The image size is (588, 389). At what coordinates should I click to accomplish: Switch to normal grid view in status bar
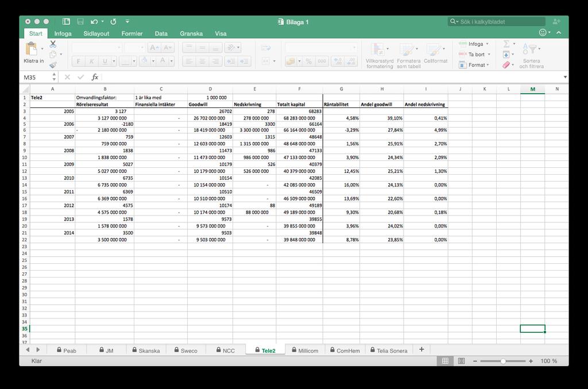[445, 361]
